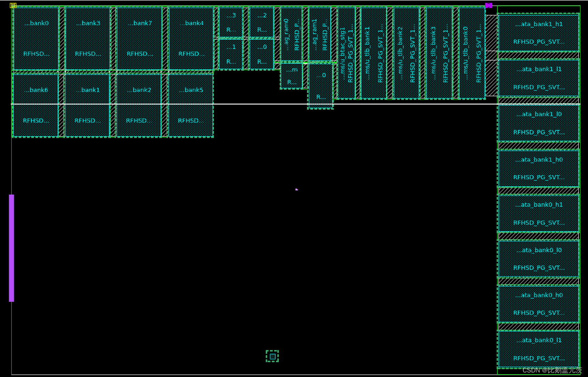Select the bank6 macro in the second row
The width and height of the screenshot is (588, 377).
click(36, 104)
